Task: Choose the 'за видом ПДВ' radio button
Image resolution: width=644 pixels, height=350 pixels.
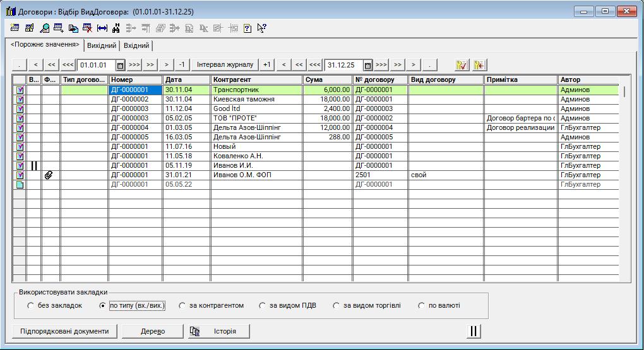Action: coord(263,306)
